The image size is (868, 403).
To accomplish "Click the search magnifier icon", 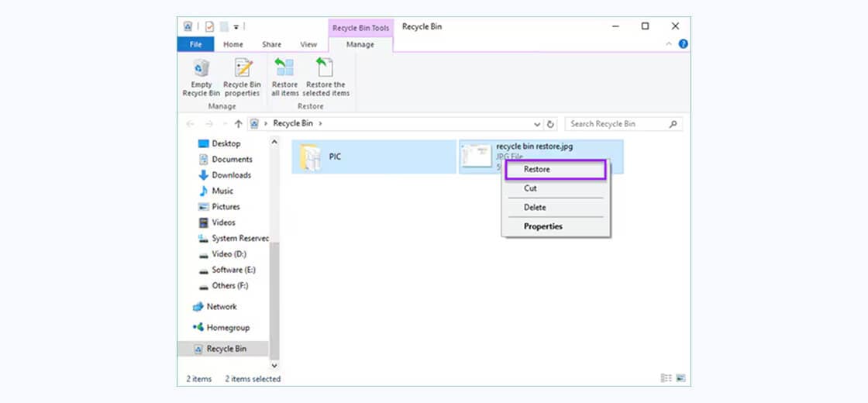I will 673,124.
